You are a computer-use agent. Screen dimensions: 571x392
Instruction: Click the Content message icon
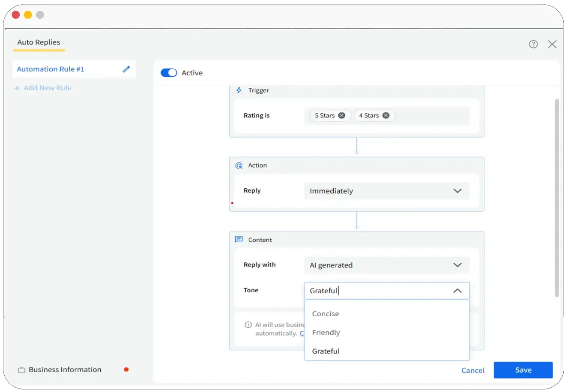(239, 240)
